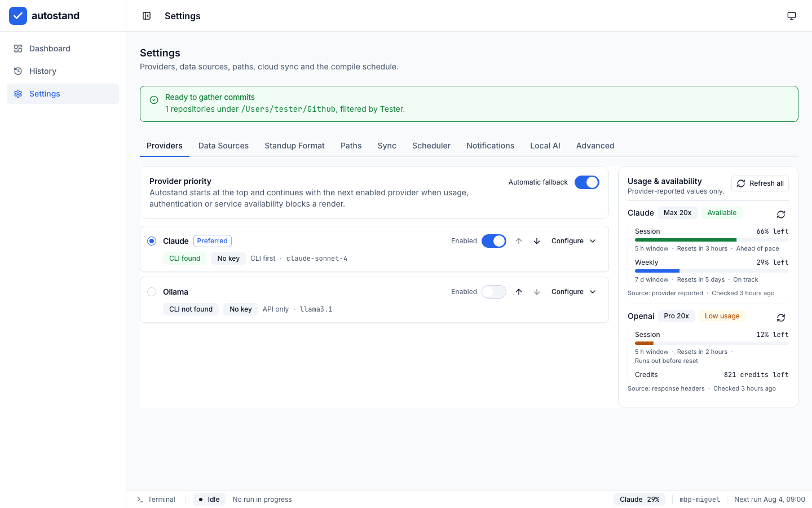Click the Openai Session usage bar

[712, 343]
